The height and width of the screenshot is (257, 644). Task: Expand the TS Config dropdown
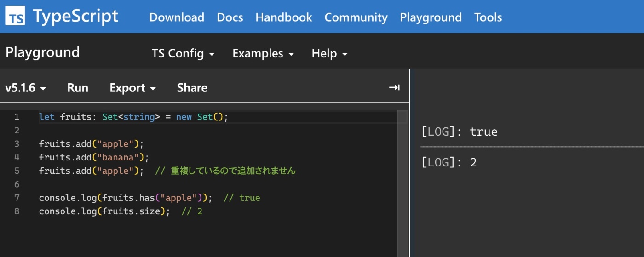(x=183, y=53)
